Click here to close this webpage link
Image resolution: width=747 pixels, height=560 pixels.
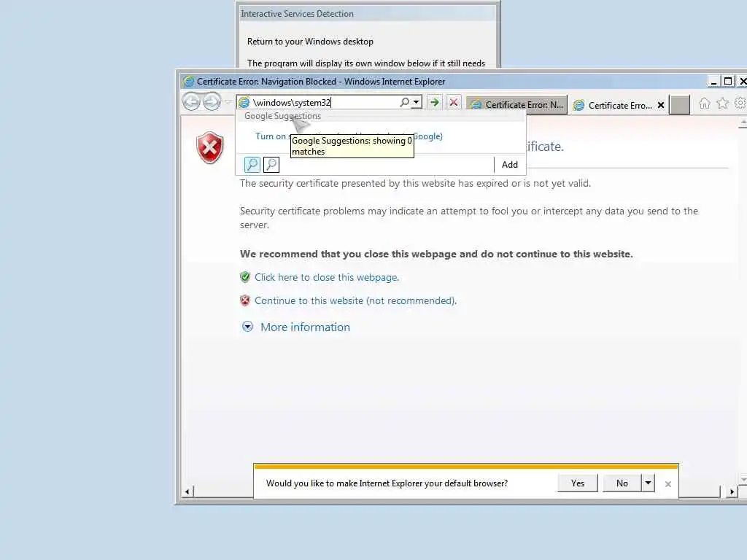point(327,277)
